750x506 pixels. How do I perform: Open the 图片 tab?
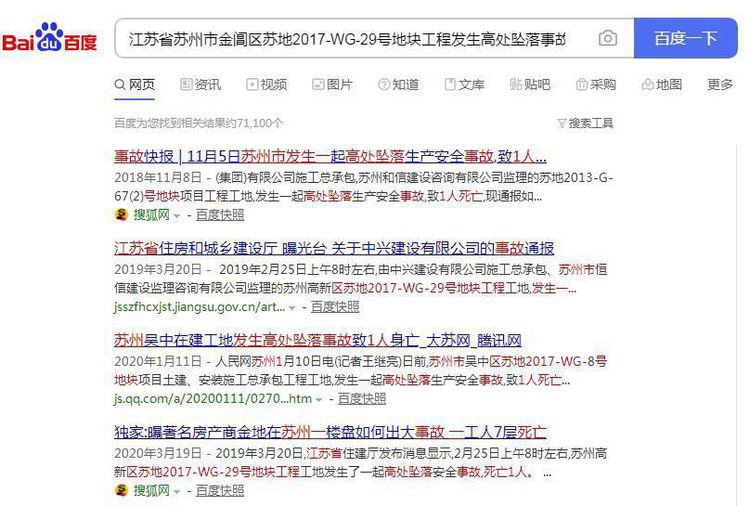click(x=332, y=85)
